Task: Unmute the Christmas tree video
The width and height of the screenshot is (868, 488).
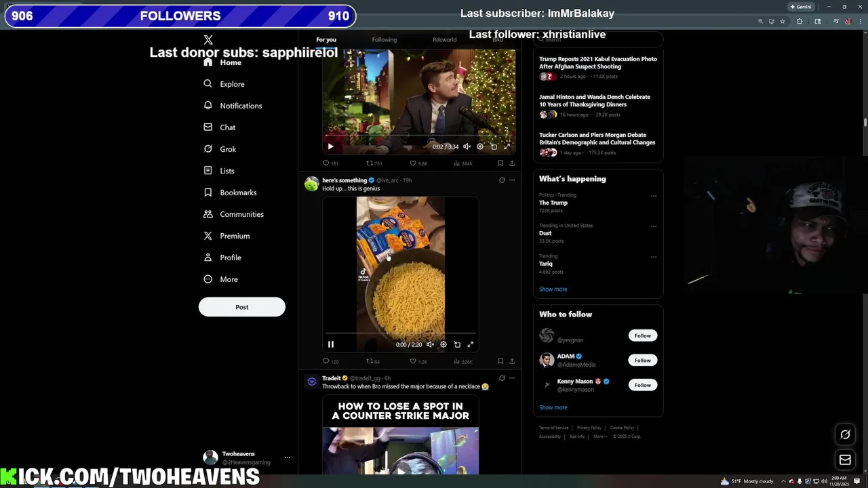Action: point(467,146)
